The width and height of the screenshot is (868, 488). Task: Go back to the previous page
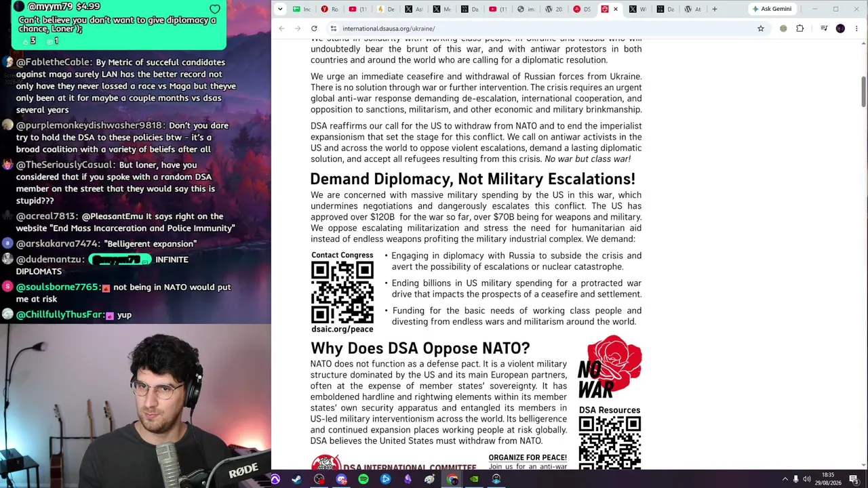point(281,28)
